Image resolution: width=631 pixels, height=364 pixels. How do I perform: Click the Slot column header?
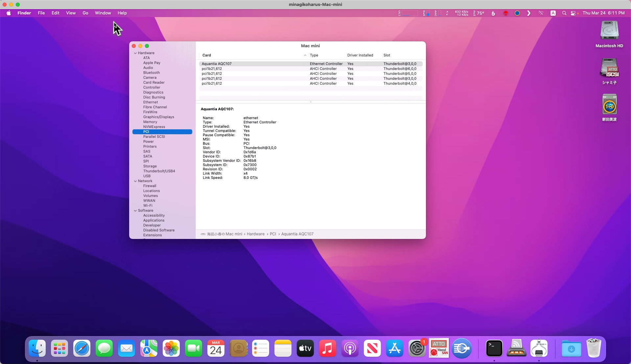387,55
